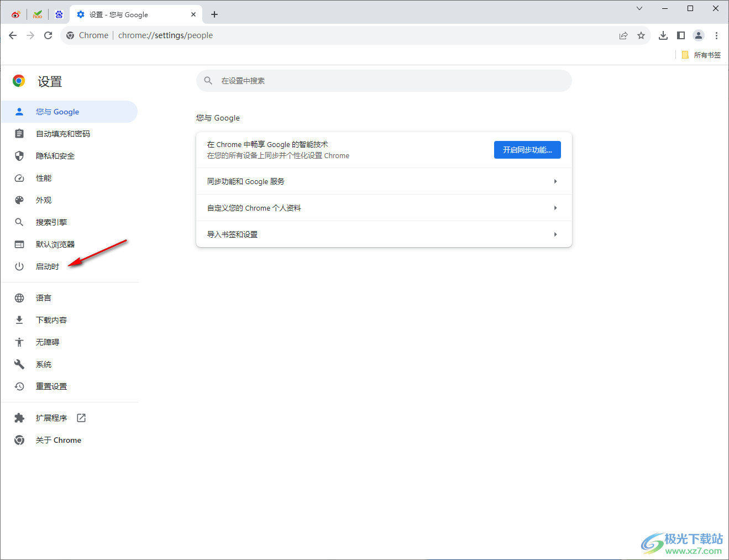
Task: Go back to previous page
Action: [13, 35]
